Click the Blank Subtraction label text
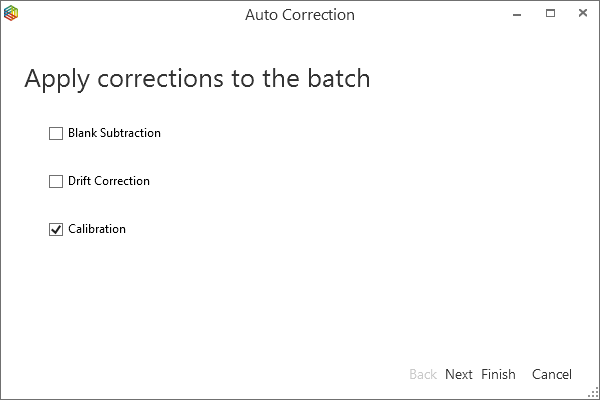 tap(114, 133)
